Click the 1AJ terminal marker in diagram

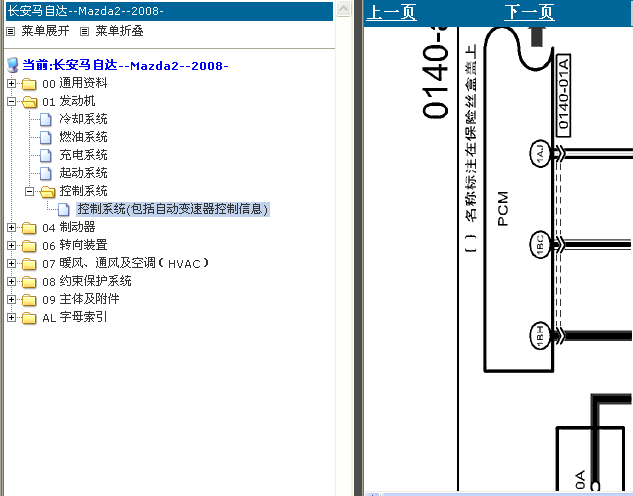(x=540, y=153)
